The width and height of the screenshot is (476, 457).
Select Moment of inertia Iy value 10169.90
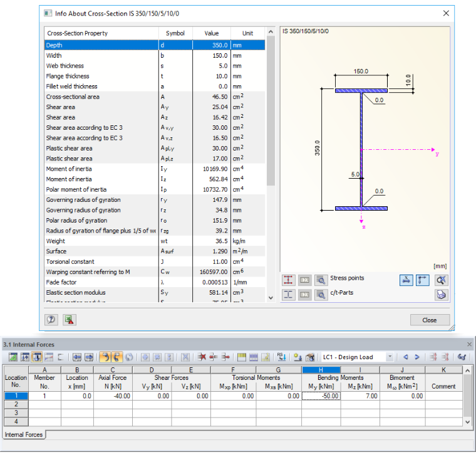pos(211,169)
